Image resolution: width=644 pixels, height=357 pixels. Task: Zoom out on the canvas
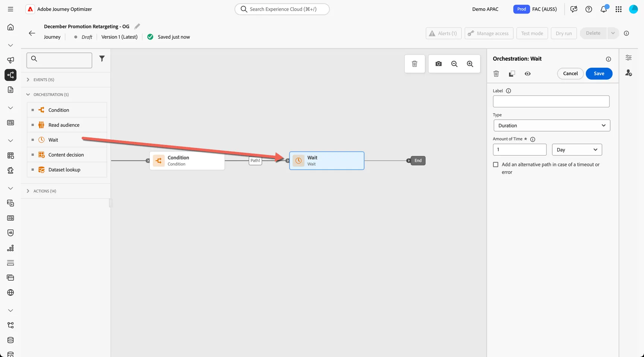click(x=454, y=64)
